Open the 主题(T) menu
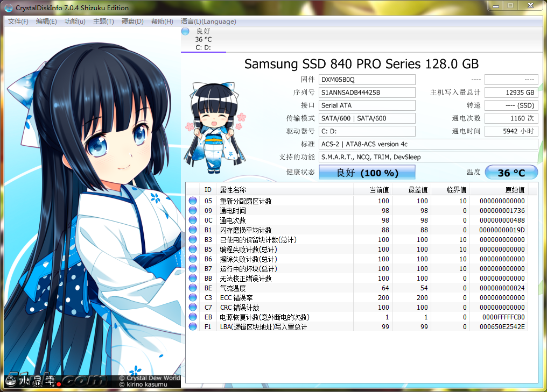 point(103,22)
